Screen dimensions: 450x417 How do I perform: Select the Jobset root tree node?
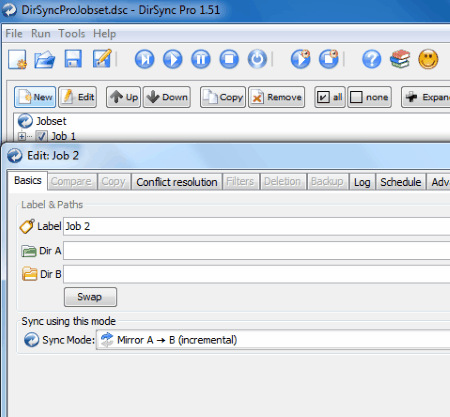coord(51,121)
